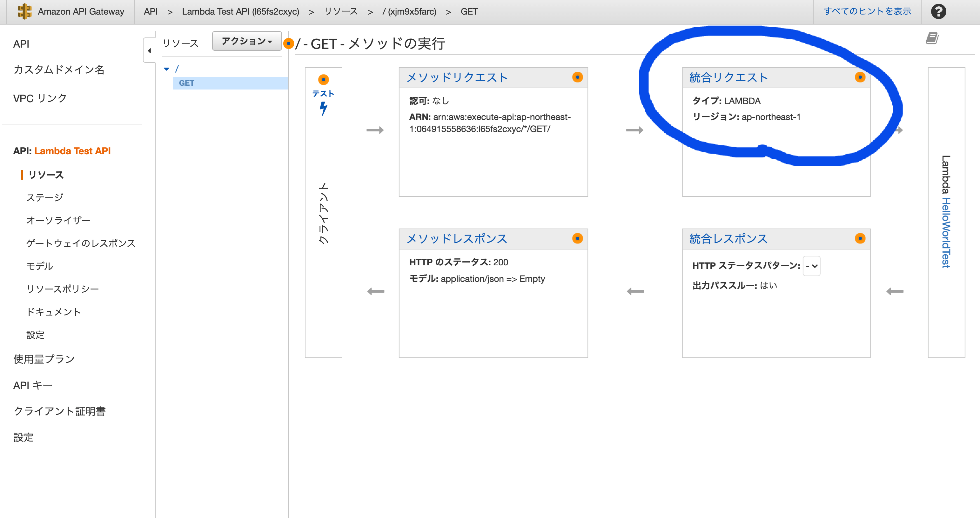This screenshot has height=518, width=980.
Task: Open the documentation book icon at top right
Action: 932,38
